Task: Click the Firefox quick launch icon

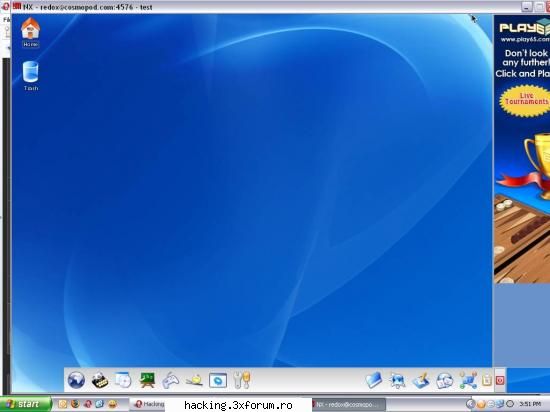Action: tap(75, 404)
